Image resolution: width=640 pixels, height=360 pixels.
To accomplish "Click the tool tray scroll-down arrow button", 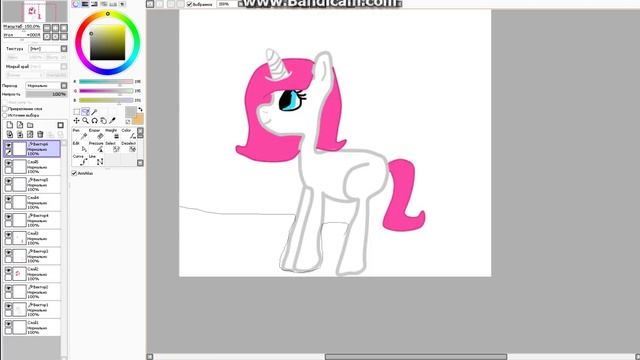I will (140, 163).
